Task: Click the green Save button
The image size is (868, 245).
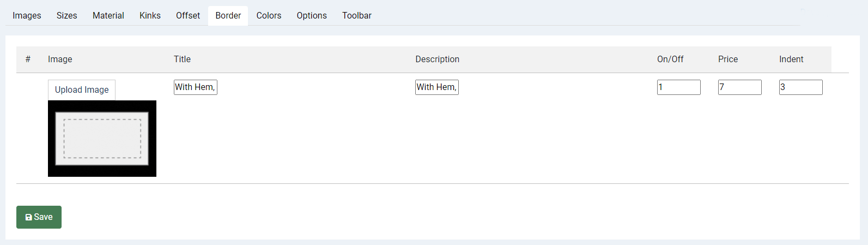Action: pyautogui.click(x=39, y=217)
